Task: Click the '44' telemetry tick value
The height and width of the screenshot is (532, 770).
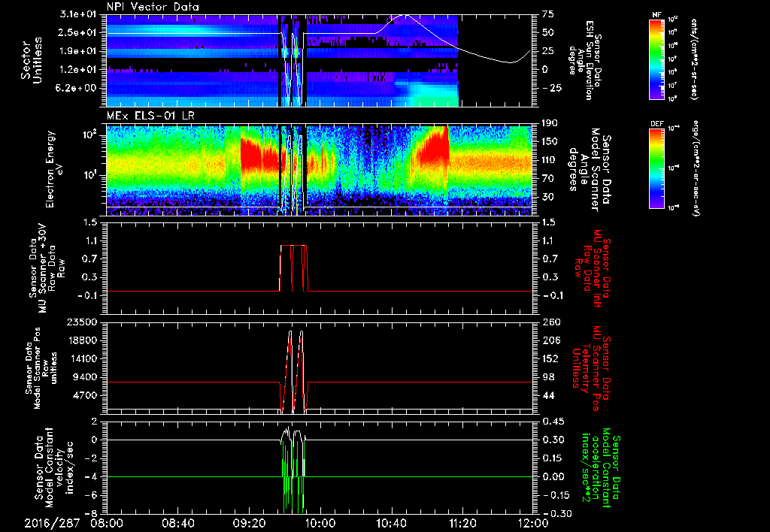Action: tap(548, 395)
